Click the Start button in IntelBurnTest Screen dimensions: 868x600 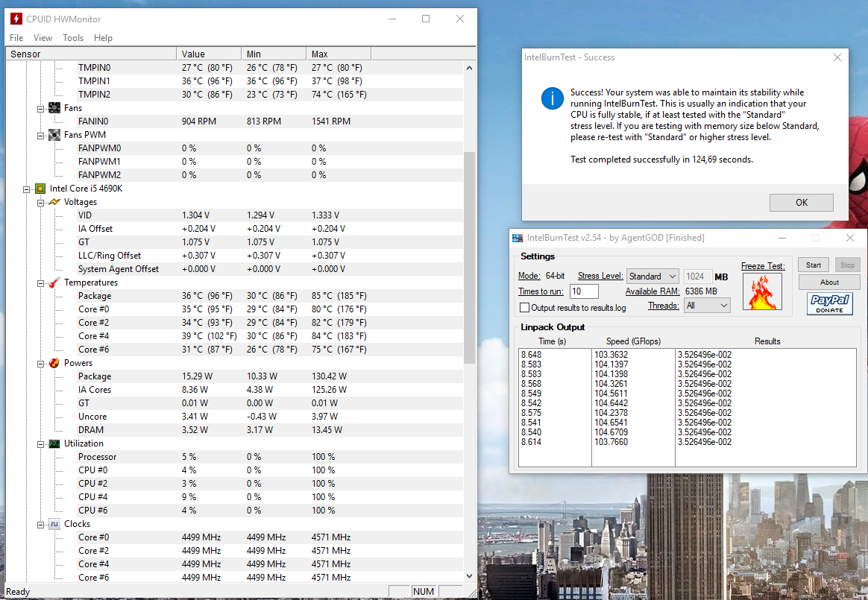click(814, 265)
